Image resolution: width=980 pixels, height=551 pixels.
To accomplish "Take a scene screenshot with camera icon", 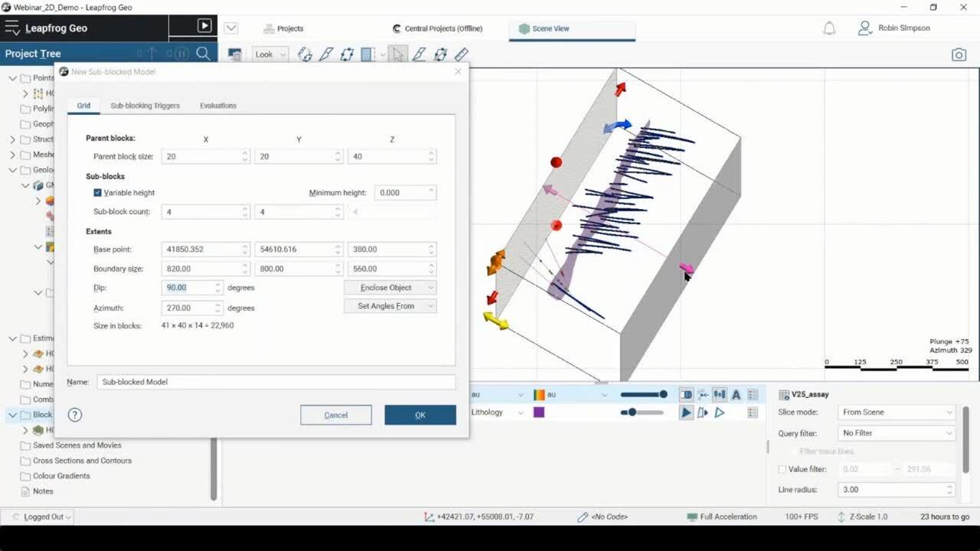I will 959,54.
